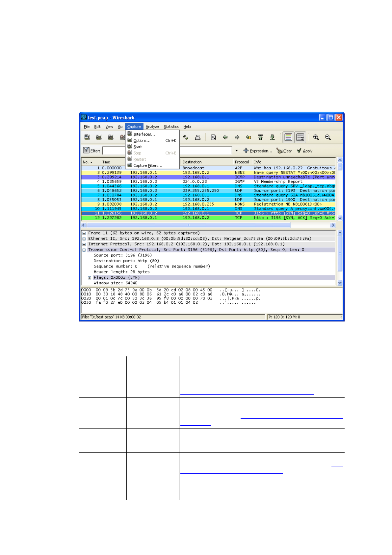Click the list capture interfaces toolbar icon

(x=87, y=137)
